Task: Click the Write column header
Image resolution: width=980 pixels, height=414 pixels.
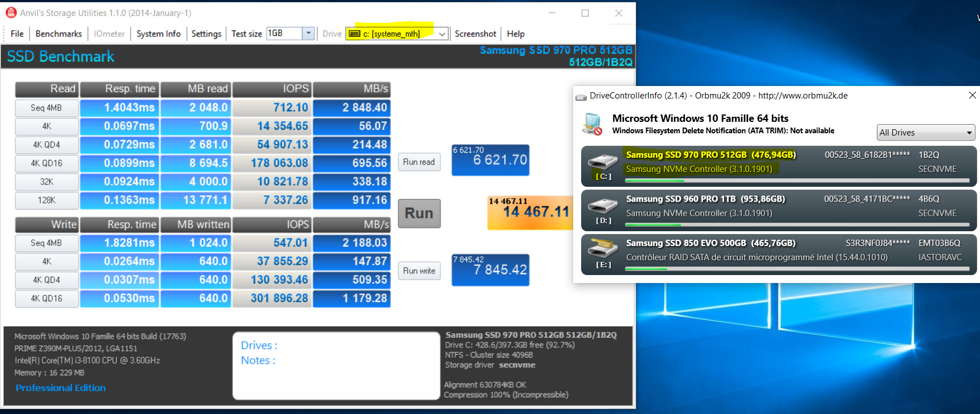Action: click(x=47, y=224)
